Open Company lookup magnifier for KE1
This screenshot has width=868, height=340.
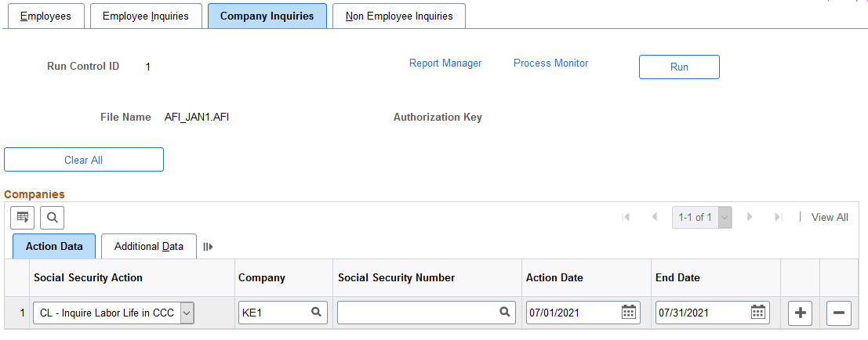[316, 313]
